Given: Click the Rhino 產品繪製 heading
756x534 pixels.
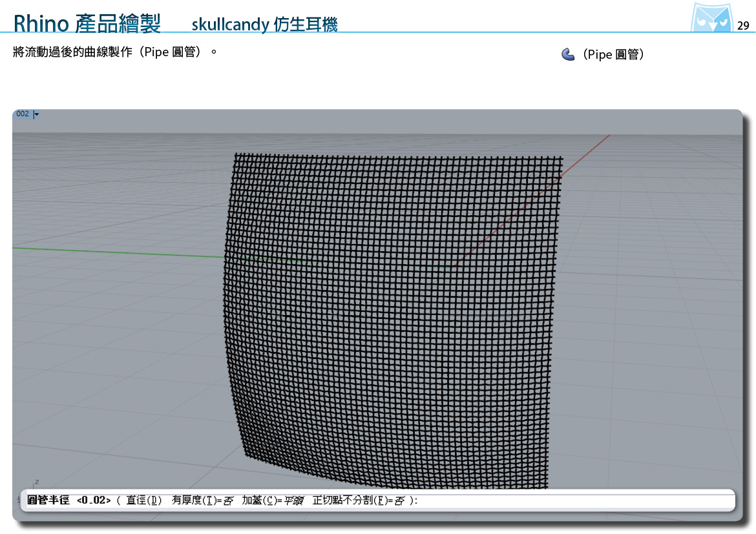Looking at the screenshot, I should click(87, 23).
